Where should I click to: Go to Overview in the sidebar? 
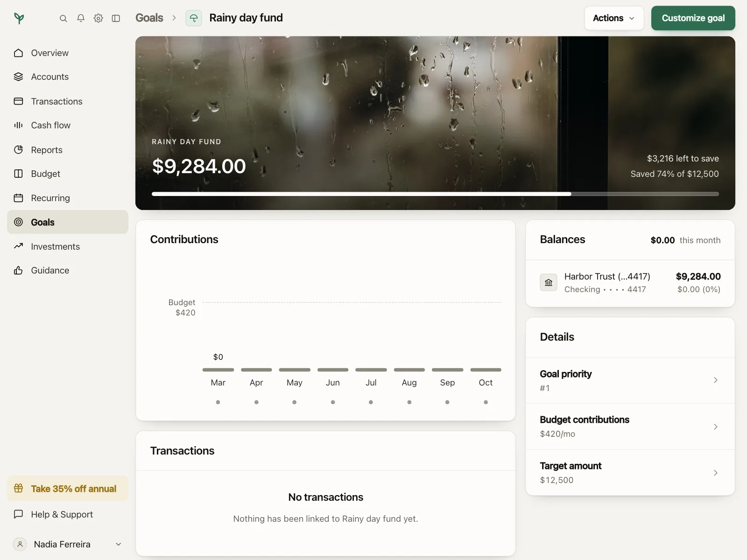68,53
